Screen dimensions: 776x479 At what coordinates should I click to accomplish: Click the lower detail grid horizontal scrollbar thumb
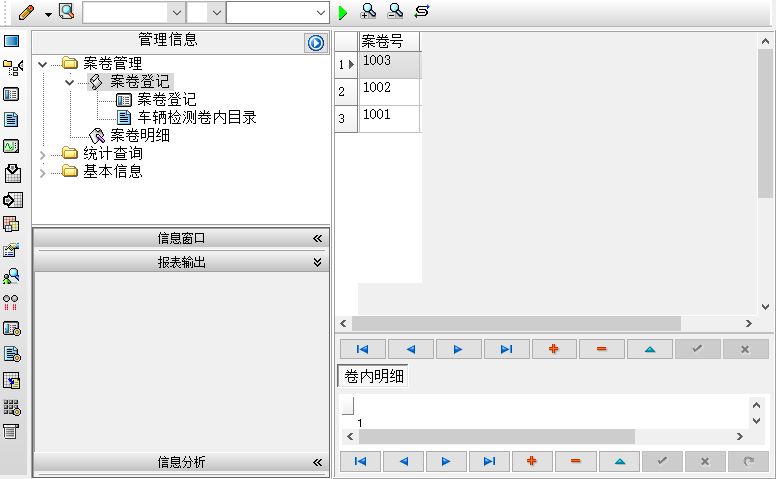pos(497,436)
